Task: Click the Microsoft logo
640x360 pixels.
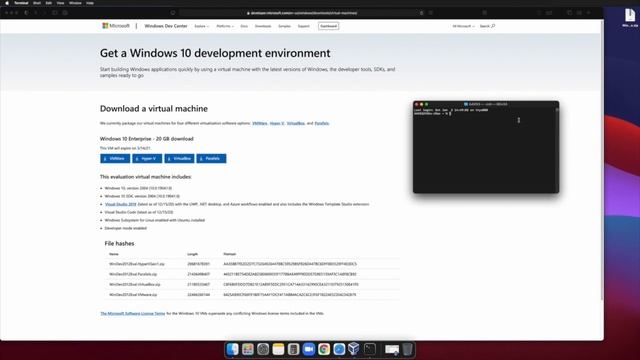Action: (116, 26)
